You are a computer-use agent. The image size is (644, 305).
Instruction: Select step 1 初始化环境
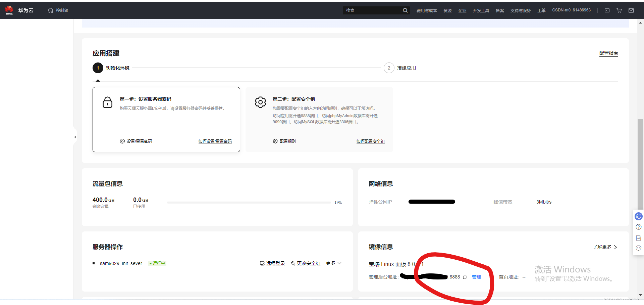pos(111,68)
